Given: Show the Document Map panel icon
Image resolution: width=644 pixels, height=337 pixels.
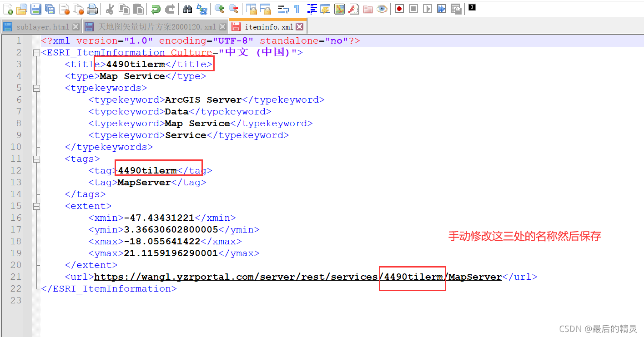Looking at the screenshot, I should 339,9.
